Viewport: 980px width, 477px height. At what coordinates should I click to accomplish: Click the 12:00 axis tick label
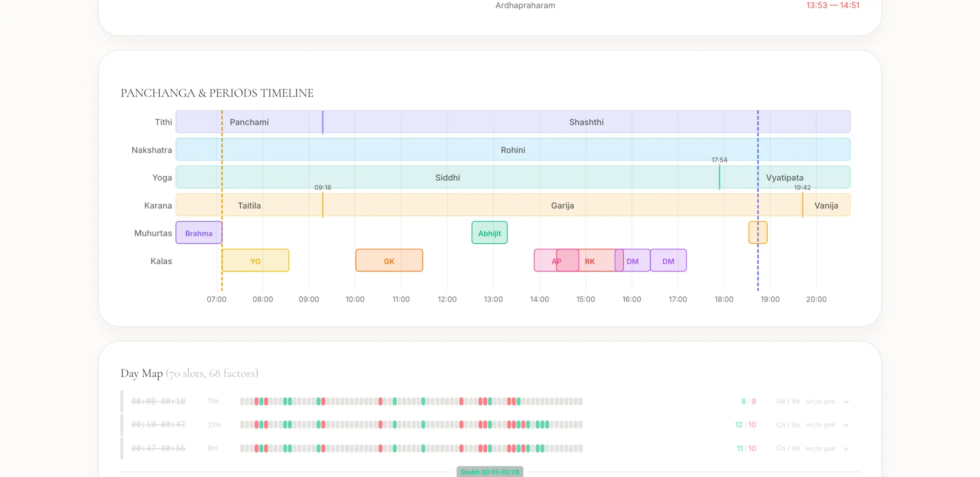click(447, 299)
